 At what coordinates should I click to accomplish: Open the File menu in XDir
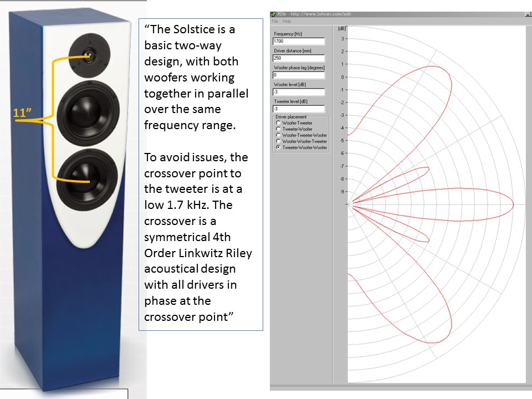(x=275, y=21)
